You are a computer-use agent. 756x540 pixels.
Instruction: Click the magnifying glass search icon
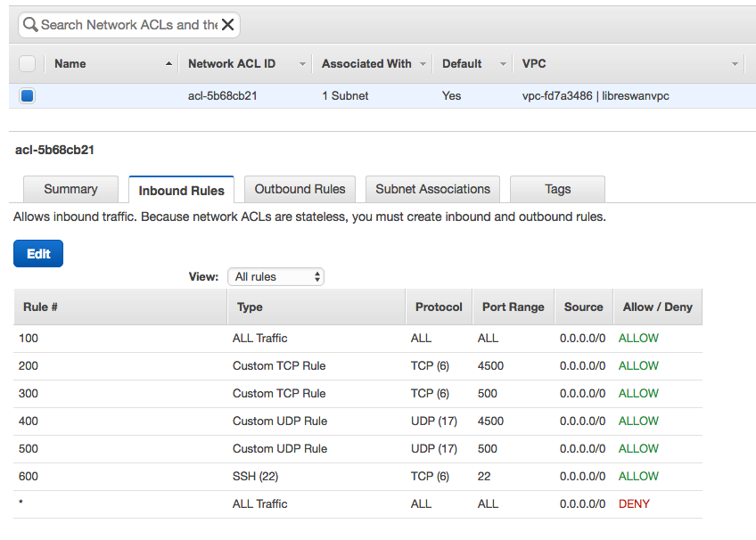pyautogui.click(x=31, y=25)
